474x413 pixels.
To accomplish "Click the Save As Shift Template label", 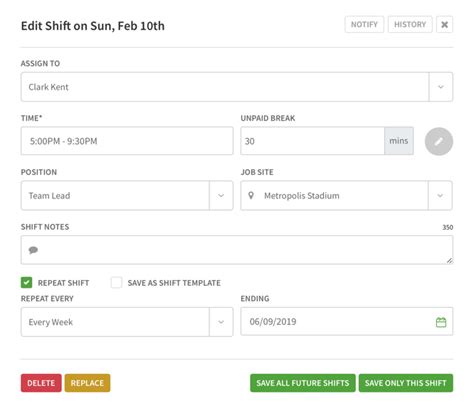I will click(174, 283).
